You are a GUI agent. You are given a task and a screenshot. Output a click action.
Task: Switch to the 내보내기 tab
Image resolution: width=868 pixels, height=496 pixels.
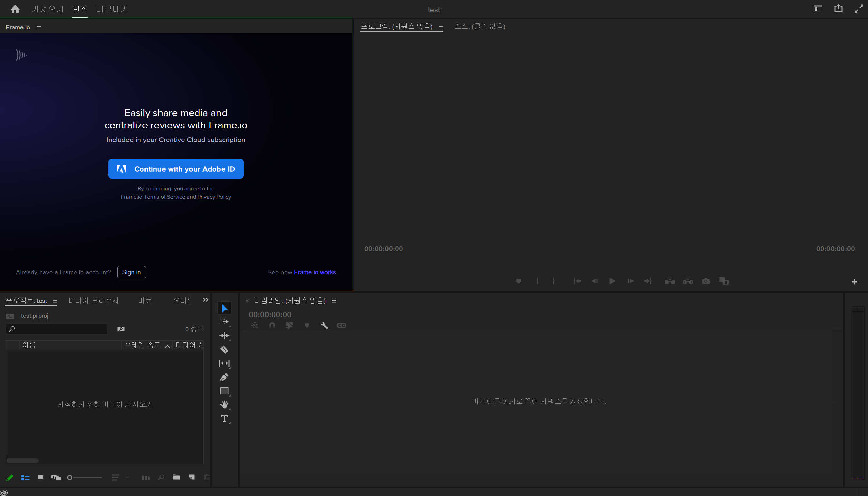click(x=112, y=9)
